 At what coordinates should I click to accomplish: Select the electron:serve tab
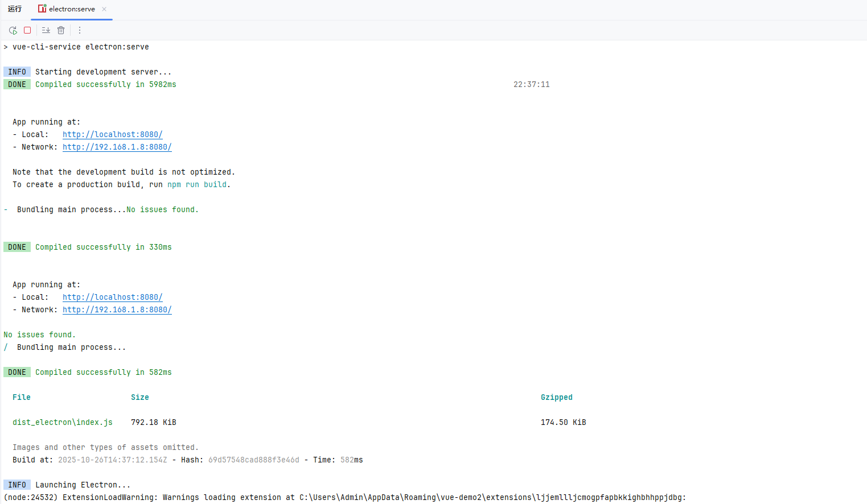[71, 9]
